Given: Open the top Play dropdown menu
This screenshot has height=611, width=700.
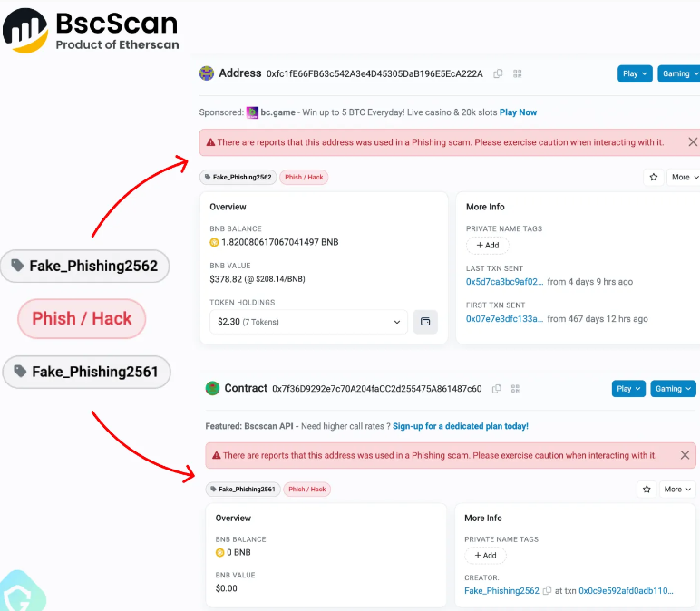Looking at the screenshot, I should pyautogui.click(x=635, y=73).
